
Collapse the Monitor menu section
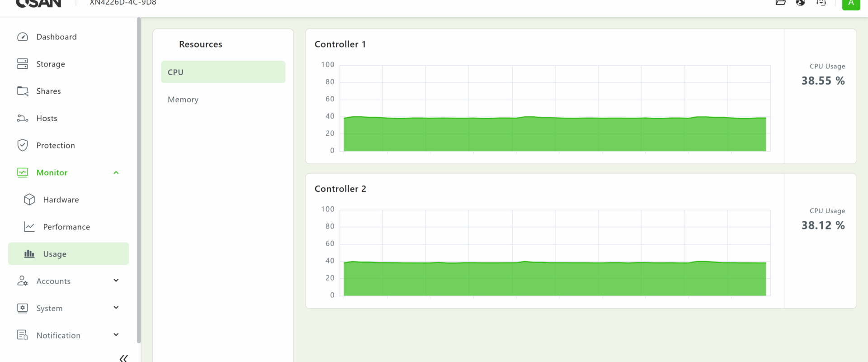[116, 172]
